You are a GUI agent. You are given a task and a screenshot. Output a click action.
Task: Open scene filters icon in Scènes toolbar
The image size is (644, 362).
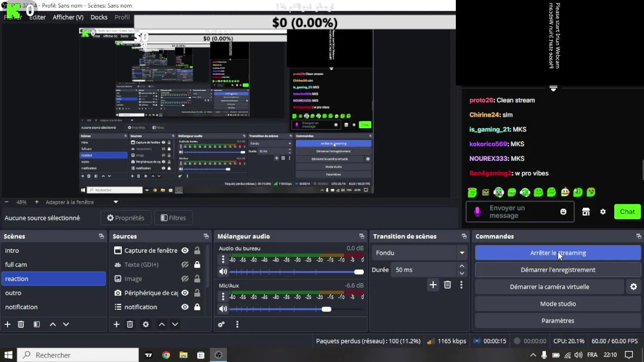[x=37, y=324]
